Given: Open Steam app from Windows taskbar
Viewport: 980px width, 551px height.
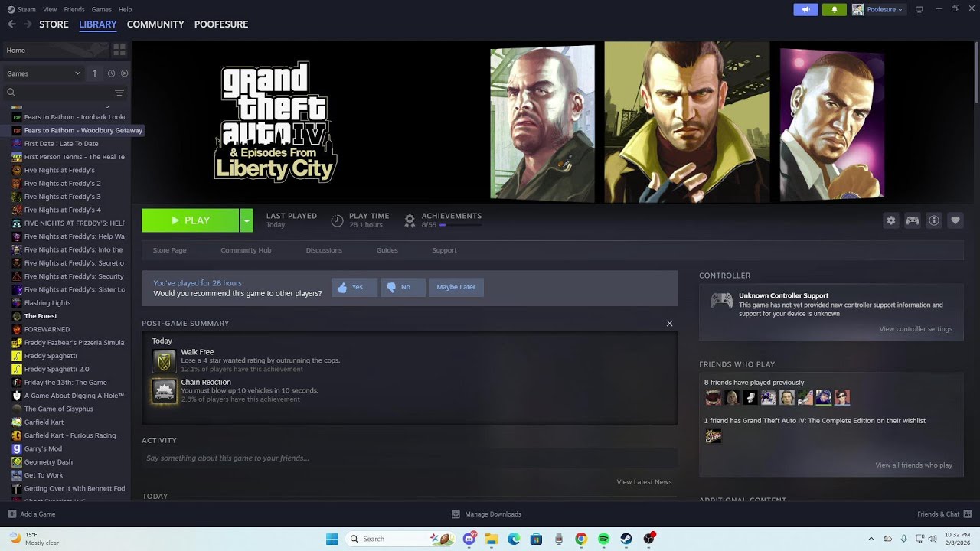Looking at the screenshot, I should click(626, 539).
